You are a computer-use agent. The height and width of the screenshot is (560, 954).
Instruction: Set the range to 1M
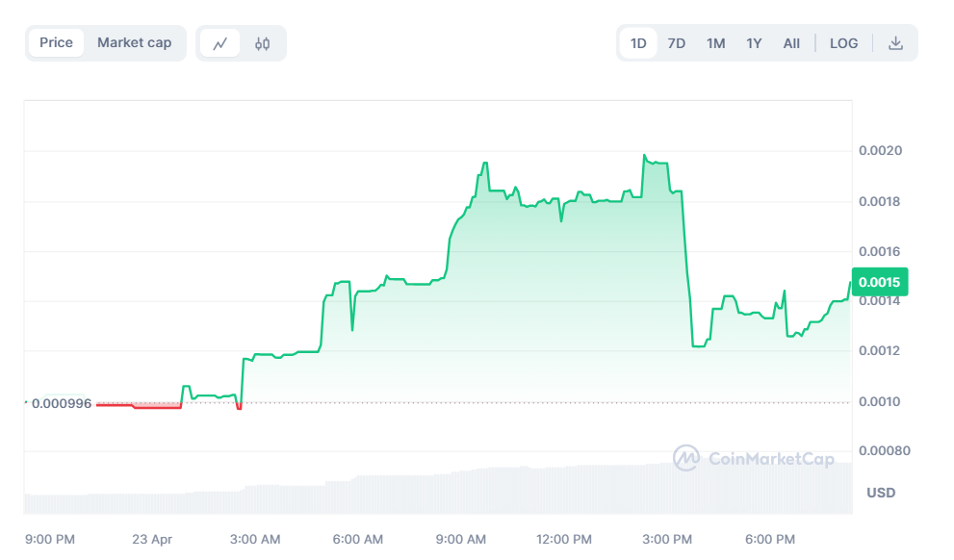(x=715, y=43)
